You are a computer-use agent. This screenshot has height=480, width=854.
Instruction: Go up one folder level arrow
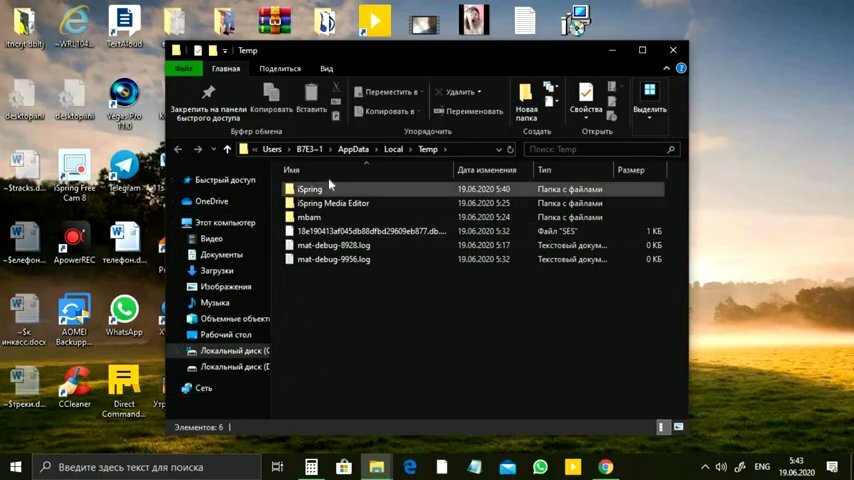[227, 149]
